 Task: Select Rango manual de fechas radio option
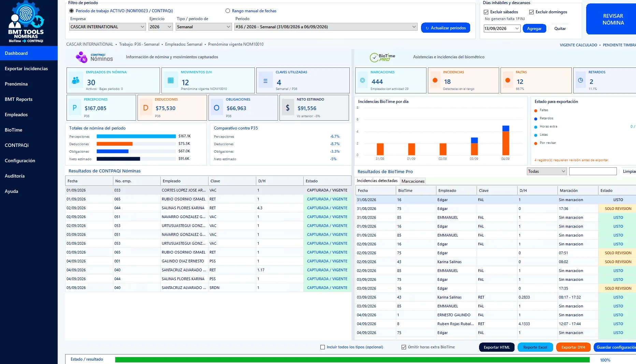click(228, 11)
